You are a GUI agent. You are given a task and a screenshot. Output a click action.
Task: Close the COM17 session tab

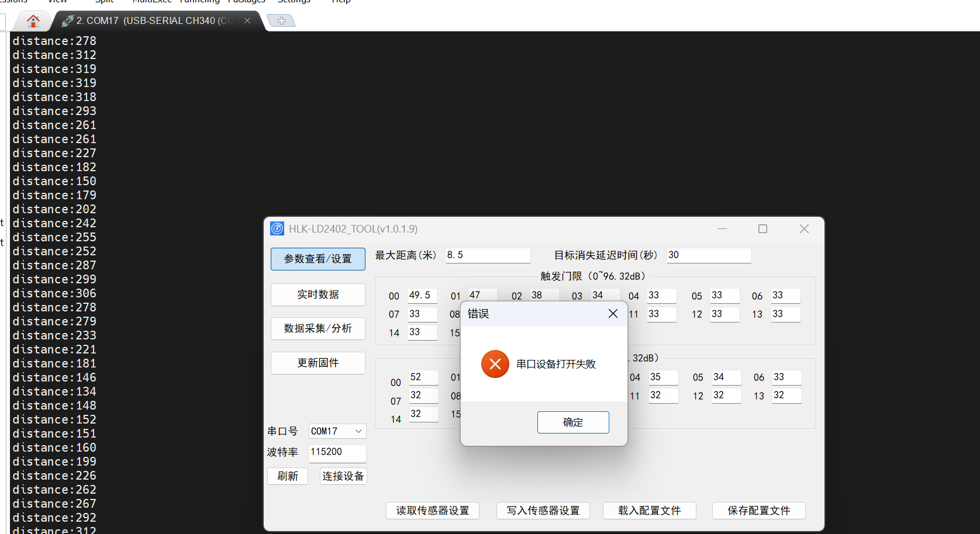[247, 20]
